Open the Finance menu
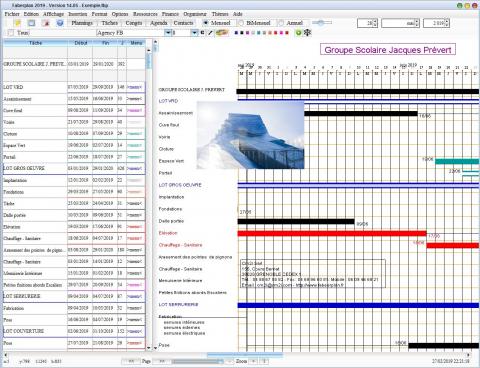The width and height of the screenshot is (480, 368). click(170, 14)
